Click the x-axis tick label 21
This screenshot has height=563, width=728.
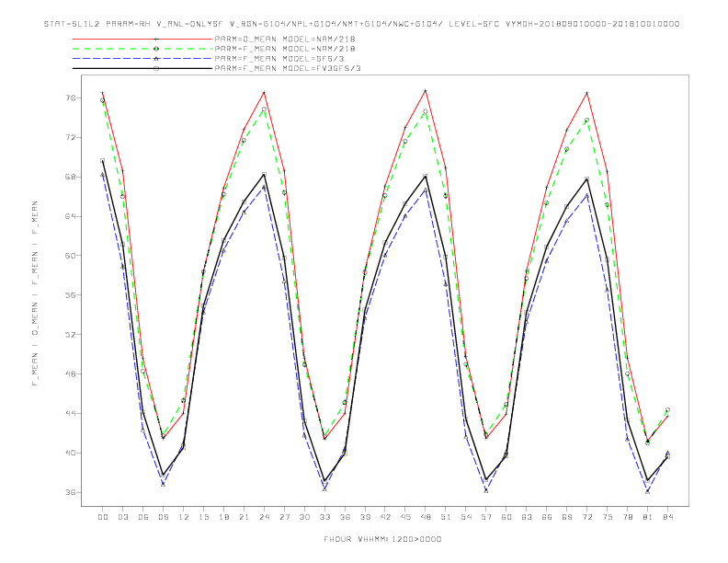pyautogui.click(x=244, y=517)
